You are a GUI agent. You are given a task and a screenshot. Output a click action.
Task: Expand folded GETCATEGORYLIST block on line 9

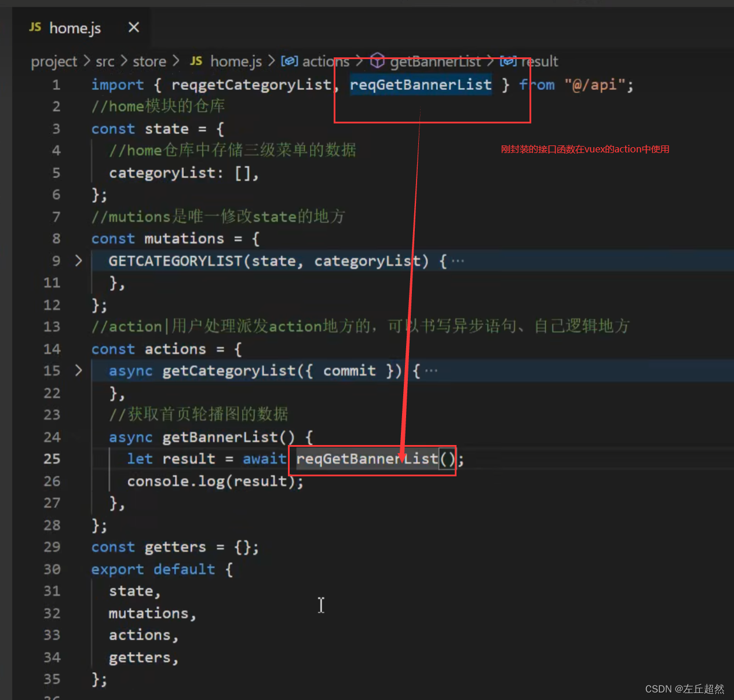point(79,261)
